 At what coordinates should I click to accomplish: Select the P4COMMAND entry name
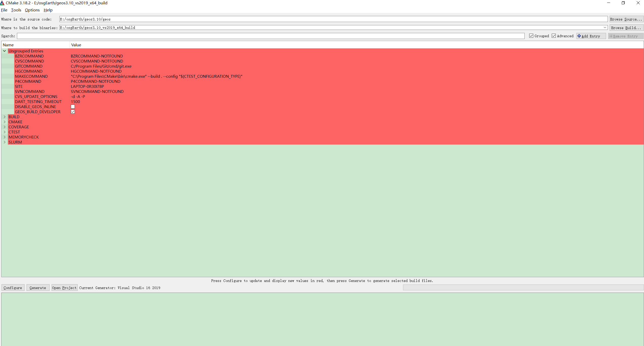[x=28, y=81]
